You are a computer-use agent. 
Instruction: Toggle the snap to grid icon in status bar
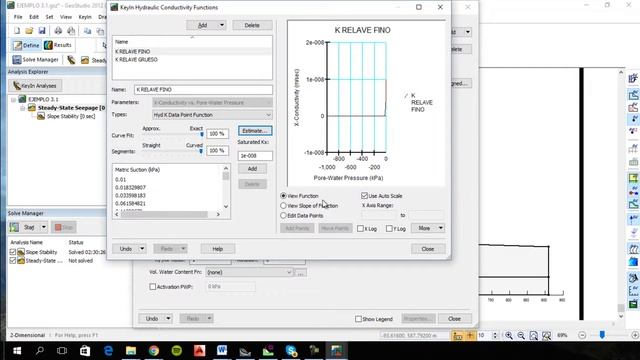[x=470, y=335]
